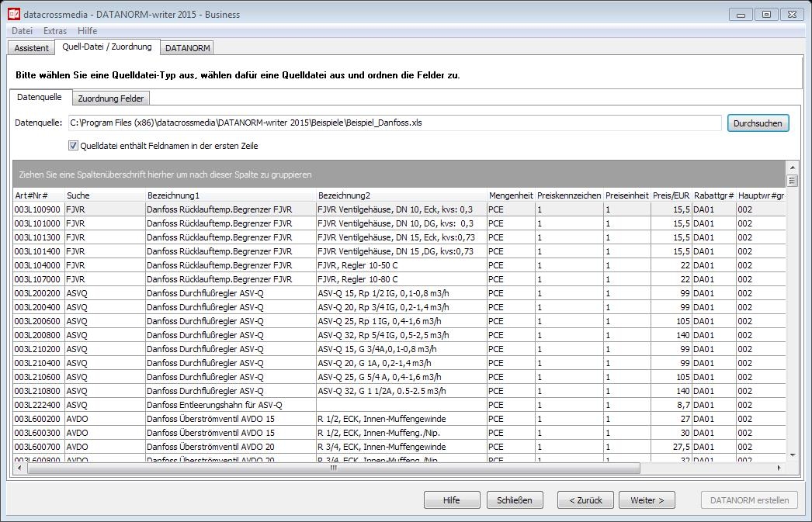
Task: Click the grayed 'DATANORM erstellen' button
Action: point(749,500)
